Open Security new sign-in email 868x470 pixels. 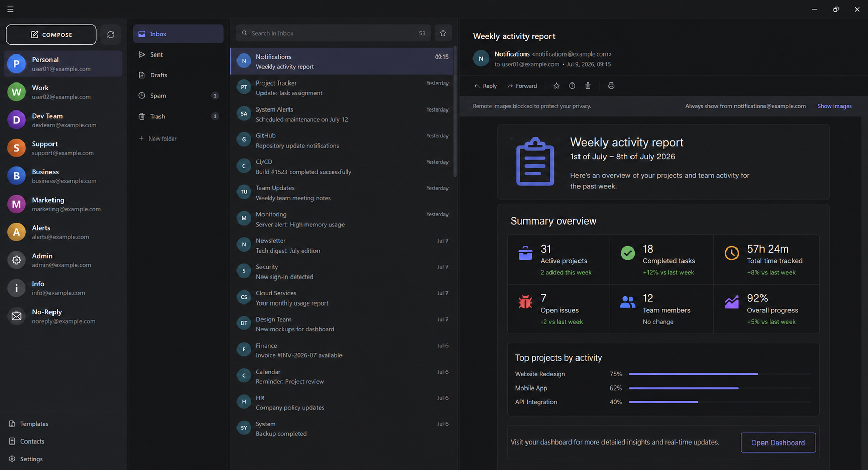pyautogui.click(x=341, y=271)
